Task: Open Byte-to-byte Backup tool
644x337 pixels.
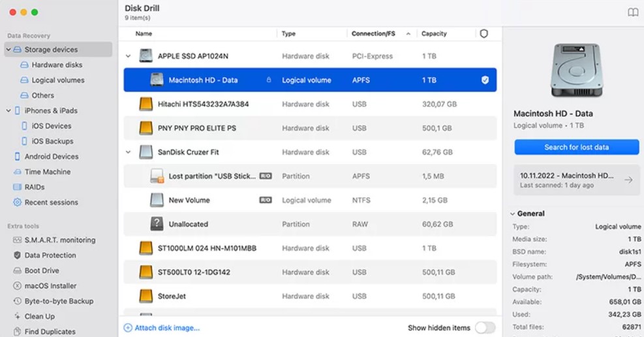Action: click(59, 301)
